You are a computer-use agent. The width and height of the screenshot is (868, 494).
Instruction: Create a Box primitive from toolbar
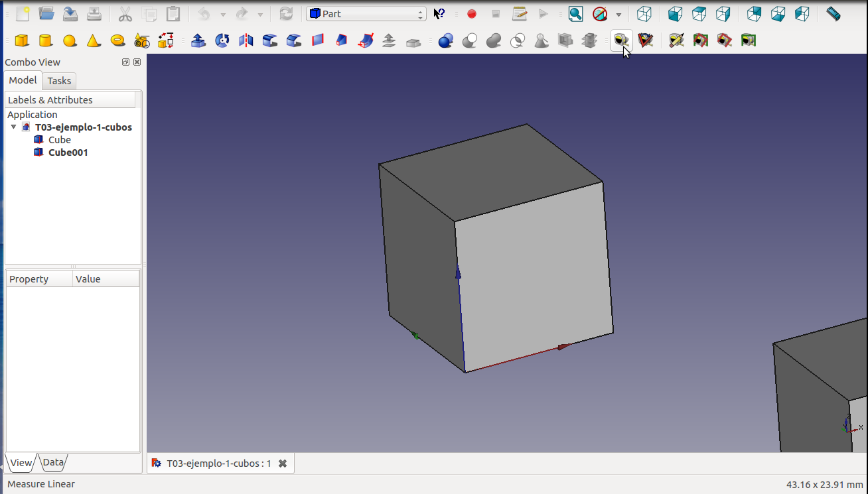click(x=22, y=41)
